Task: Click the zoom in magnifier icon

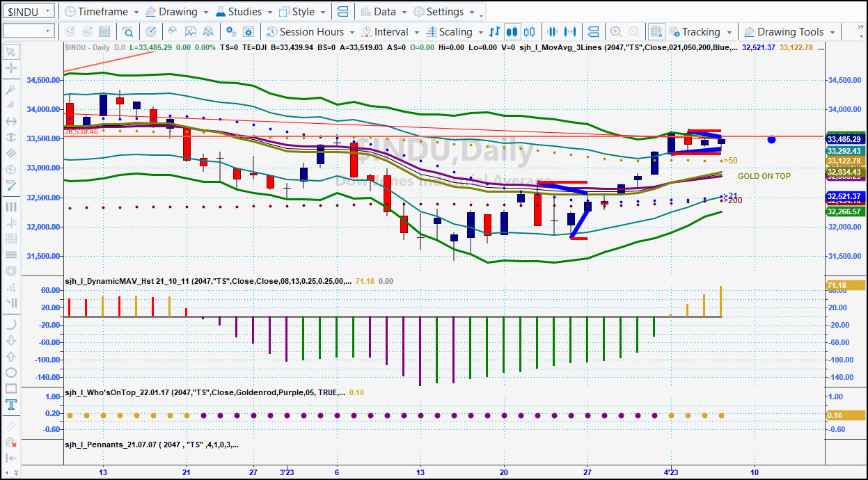Action: (x=616, y=32)
